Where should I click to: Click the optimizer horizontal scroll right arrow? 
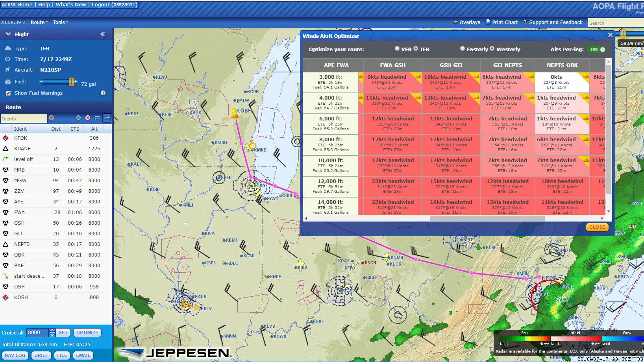602,218
